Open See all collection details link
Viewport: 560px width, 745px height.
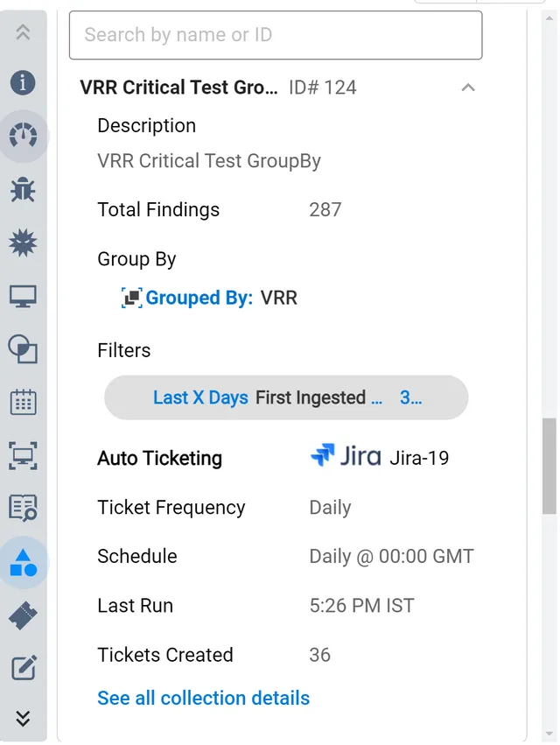pos(203,698)
